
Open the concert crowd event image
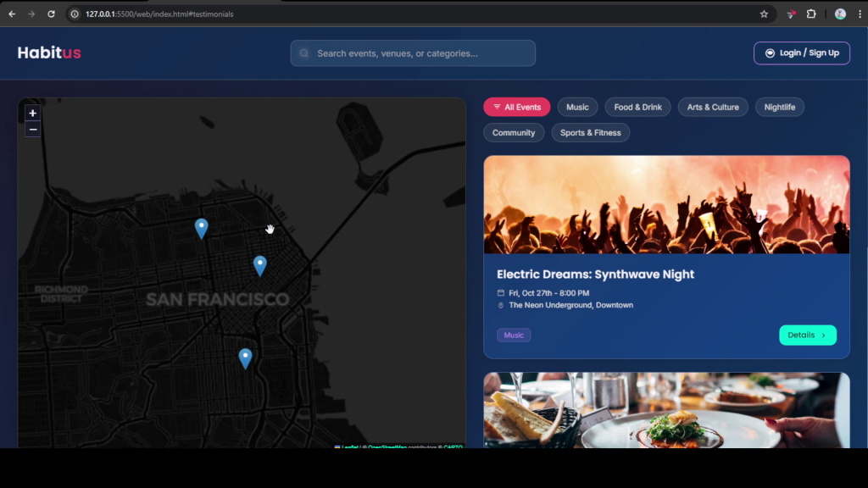(666, 205)
